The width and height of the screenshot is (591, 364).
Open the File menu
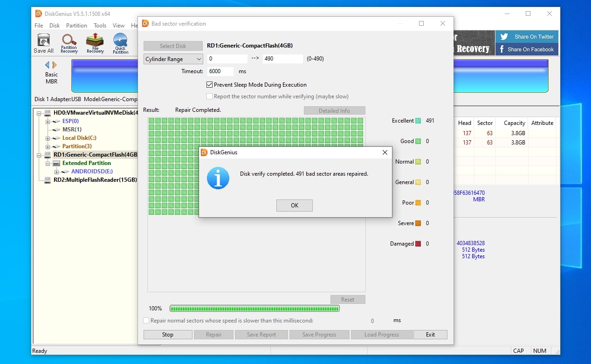point(39,26)
